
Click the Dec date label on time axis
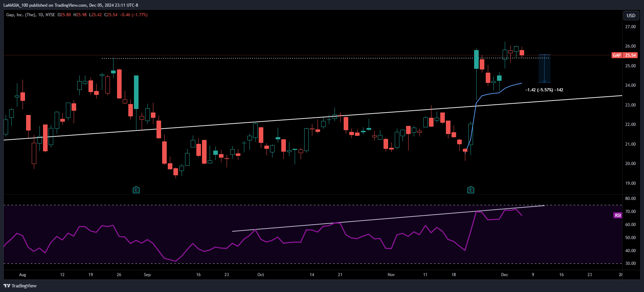(504, 275)
